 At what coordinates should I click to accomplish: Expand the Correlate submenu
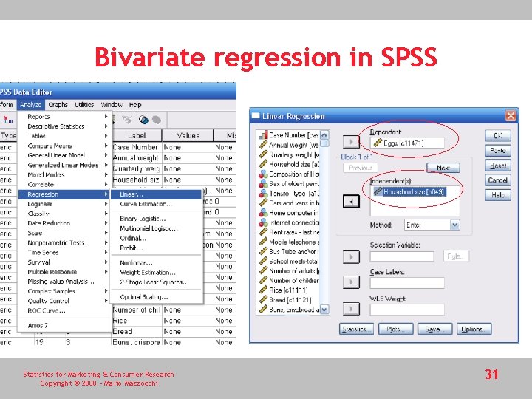tap(64, 185)
